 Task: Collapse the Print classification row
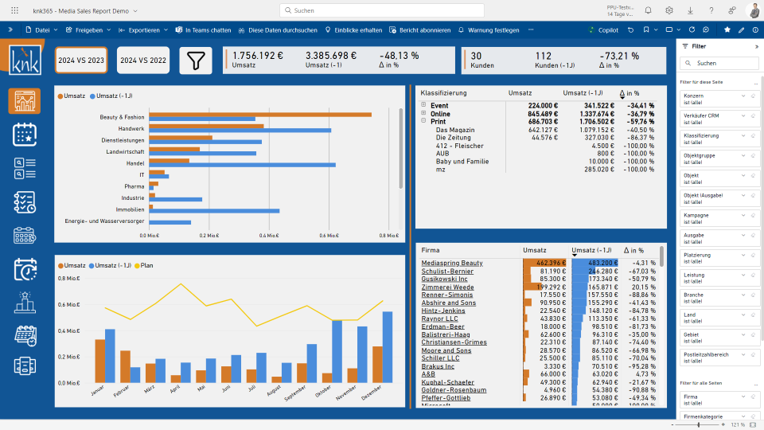[423, 120]
